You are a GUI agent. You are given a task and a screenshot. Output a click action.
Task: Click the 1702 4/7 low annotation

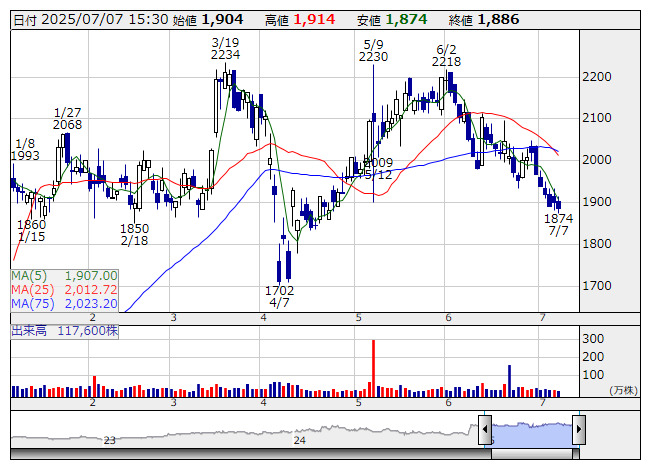[279, 296]
